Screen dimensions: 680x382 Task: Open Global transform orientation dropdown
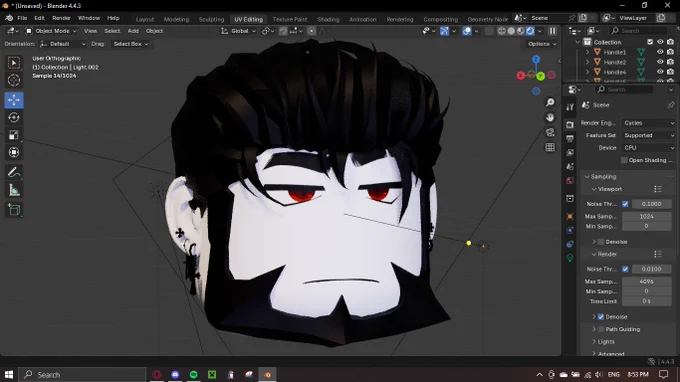coord(239,31)
